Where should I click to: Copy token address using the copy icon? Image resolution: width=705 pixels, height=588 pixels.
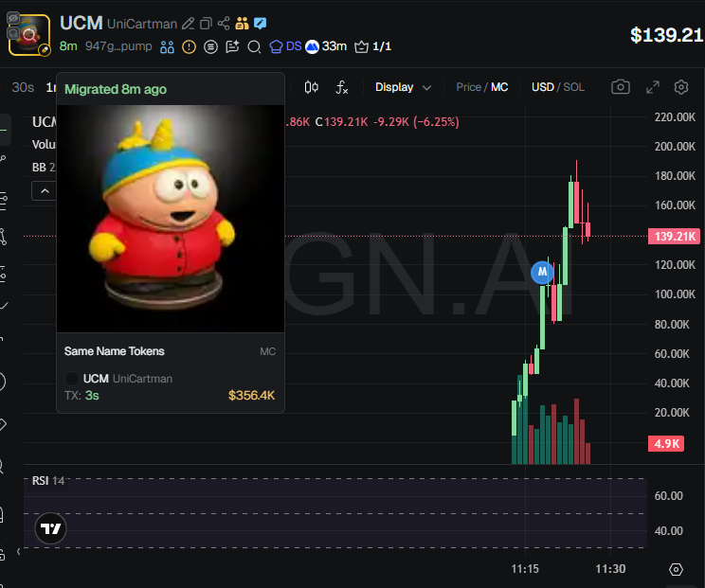tap(206, 24)
